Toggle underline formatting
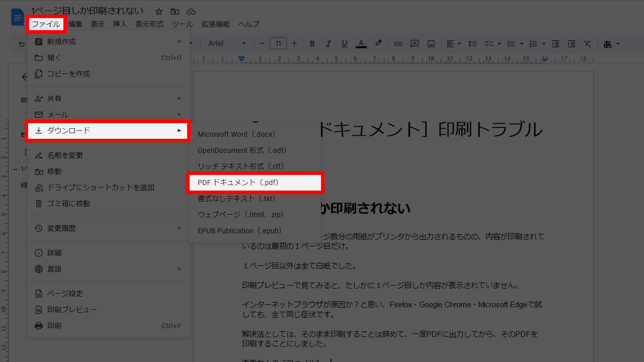Screen dimensions: 644x362 coord(345,44)
